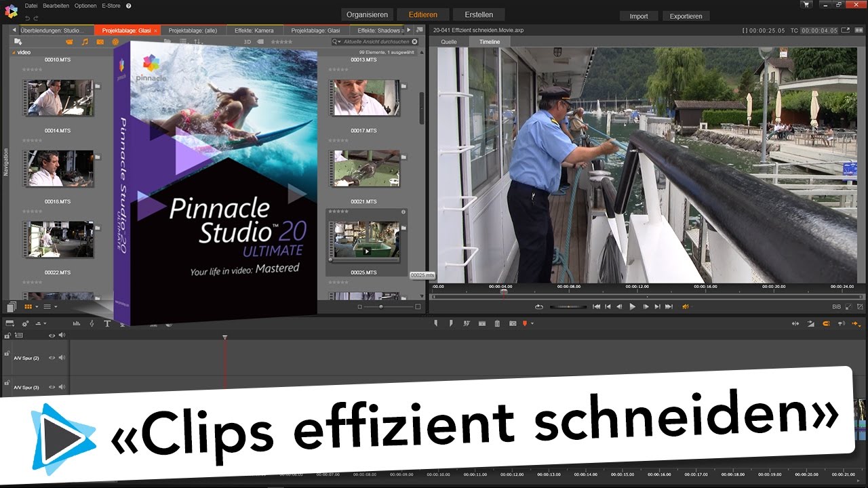
Task: Click the undo arrow icon
Action: pyautogui.click(x=28, y=17)
